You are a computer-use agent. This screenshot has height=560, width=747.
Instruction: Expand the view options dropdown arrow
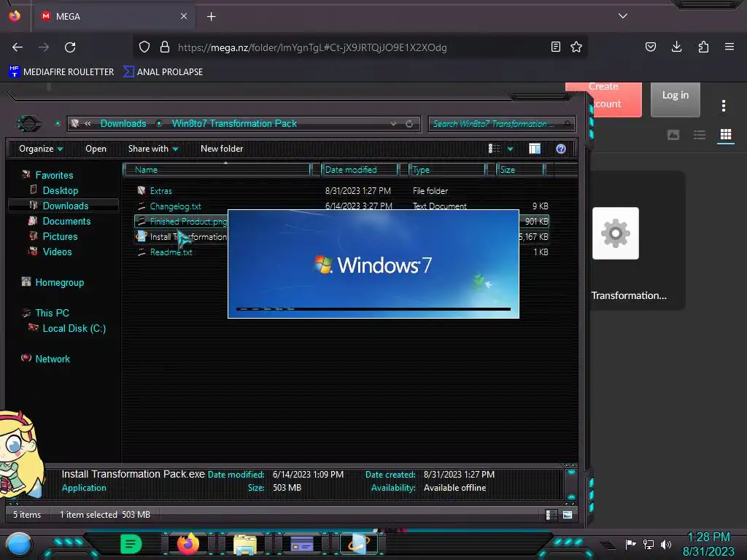(510, 149)
